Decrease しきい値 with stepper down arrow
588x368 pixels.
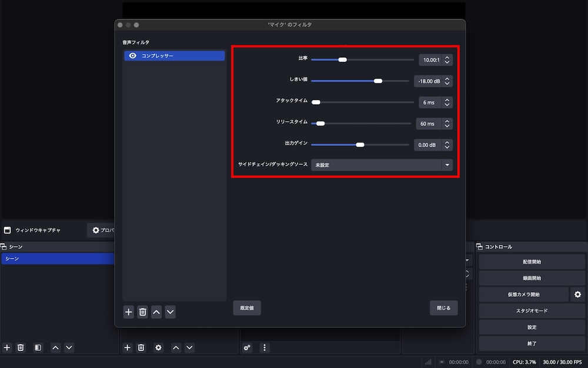click(x=447, y=84)
